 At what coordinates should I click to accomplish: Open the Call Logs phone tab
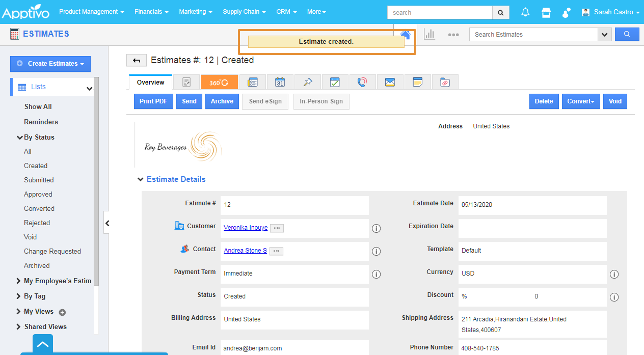tap(362, 82)
